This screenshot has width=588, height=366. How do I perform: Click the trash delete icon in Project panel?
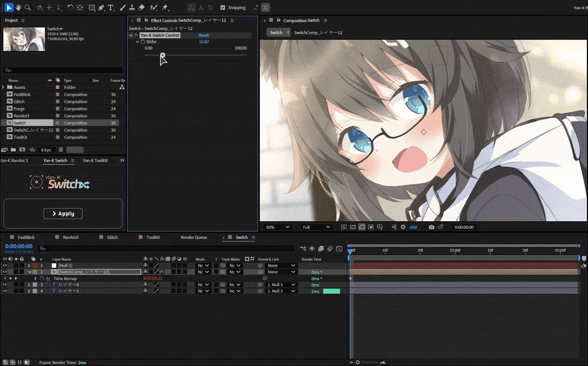pyautogui.click(x=61, y=149)
